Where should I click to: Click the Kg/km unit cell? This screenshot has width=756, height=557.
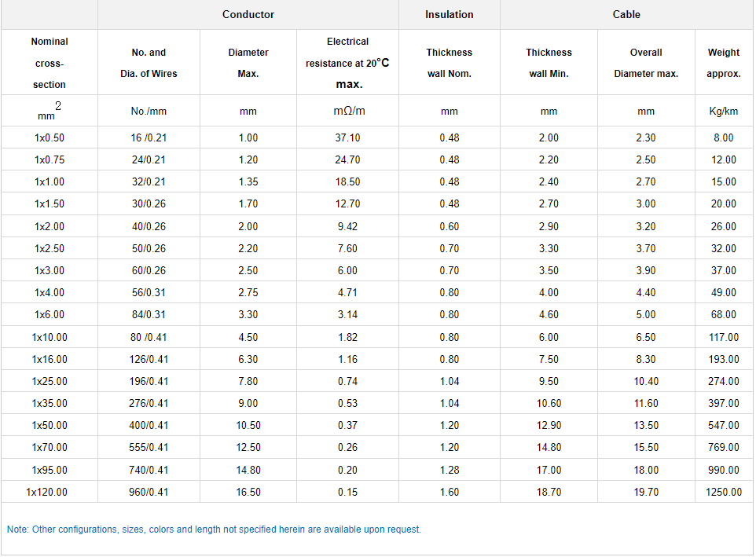[x=724, y=112]
